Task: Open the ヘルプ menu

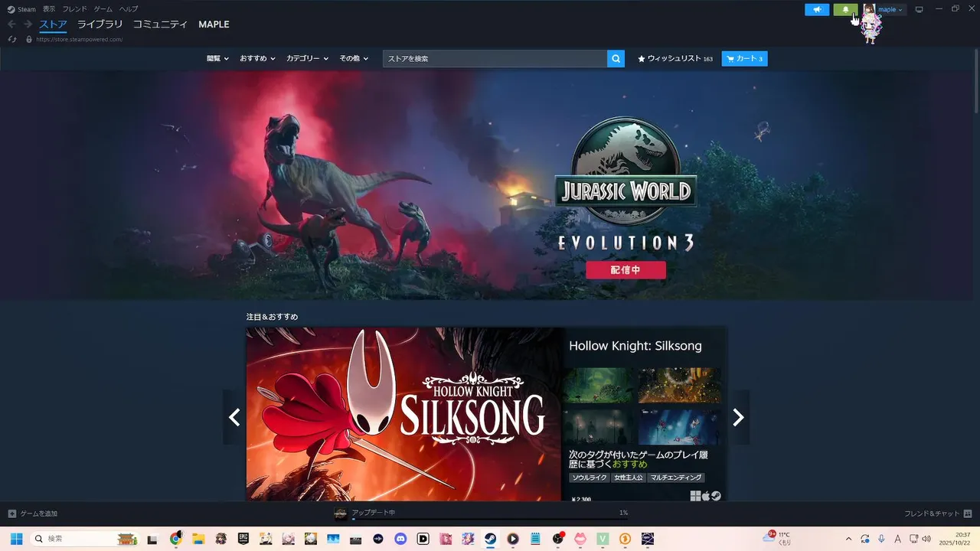Action: (x=129, y=9)
